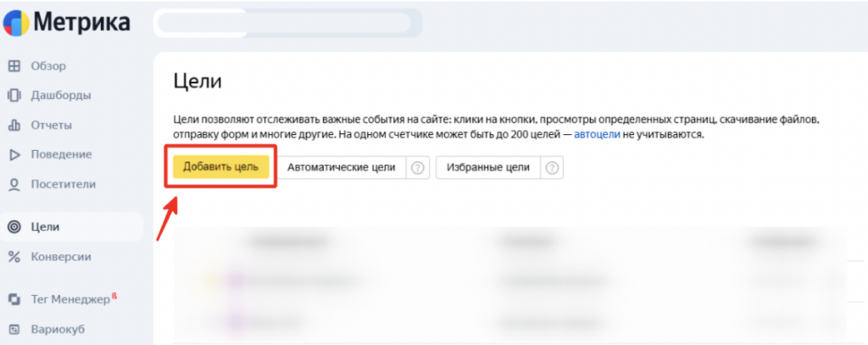Click the Вариокуб icon
Viewport: 868px width, 345px height.
tap(14, 330)
